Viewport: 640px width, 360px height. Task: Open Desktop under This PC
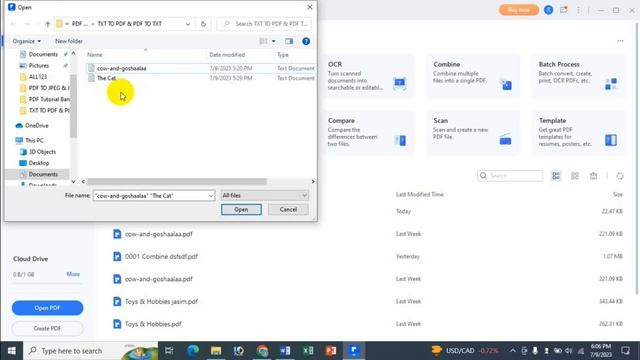[x=39, y=163]
